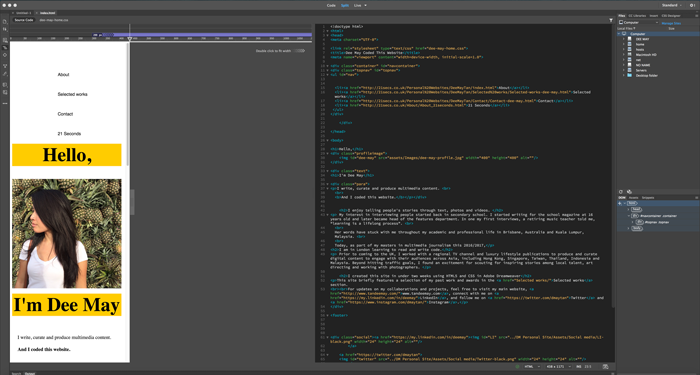Click the green status circle in status bar
Screen dimensions: 700x375
click(517, 367)
